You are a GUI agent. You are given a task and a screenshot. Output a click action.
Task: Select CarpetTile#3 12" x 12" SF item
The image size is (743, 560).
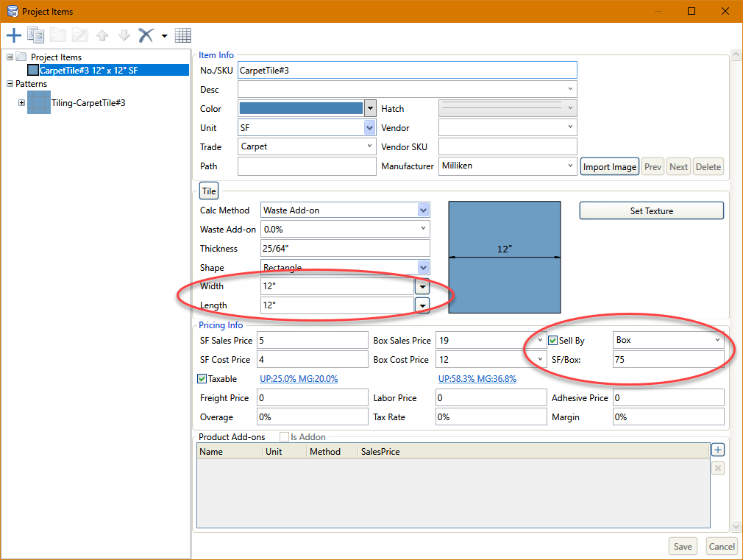88,70
